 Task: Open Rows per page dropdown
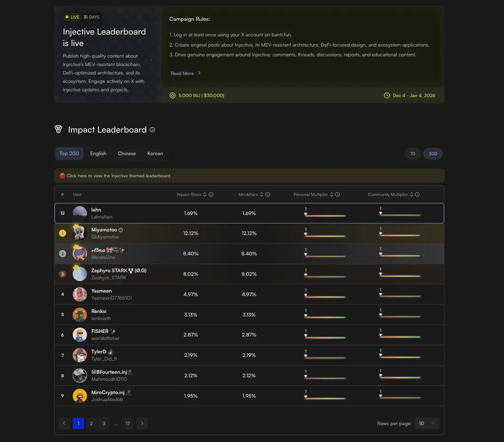click(427, 423)
